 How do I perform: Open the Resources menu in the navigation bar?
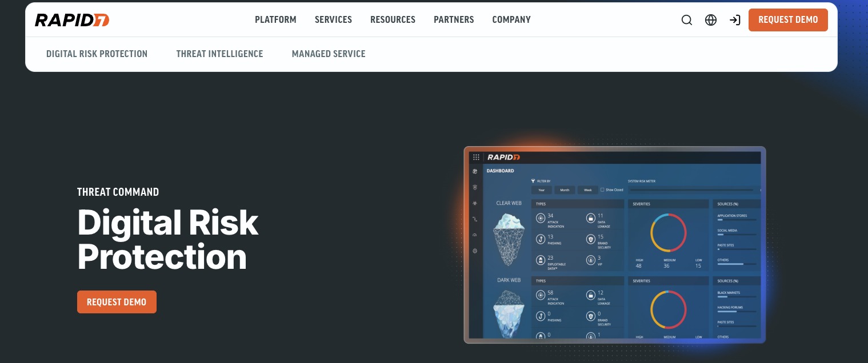(x=393, y=19)
